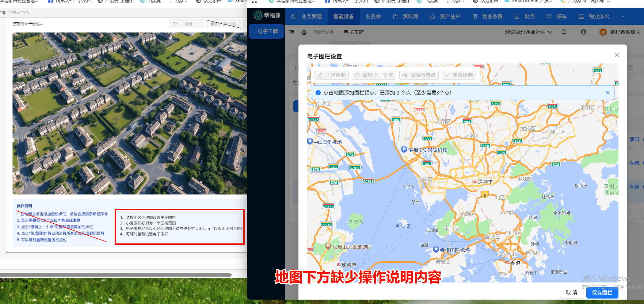
Task: Click 清除所有点 on the map toolbar
Action: 419,75
